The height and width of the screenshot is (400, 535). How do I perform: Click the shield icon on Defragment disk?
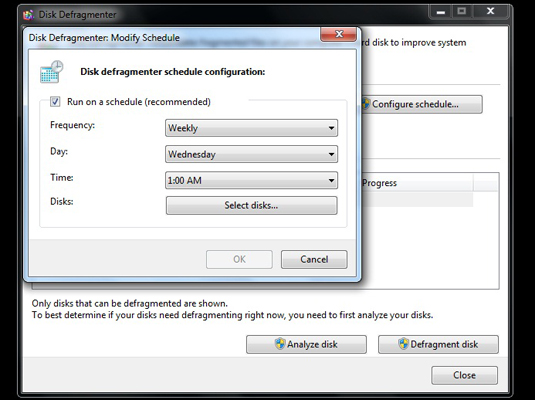pos(403,344)
